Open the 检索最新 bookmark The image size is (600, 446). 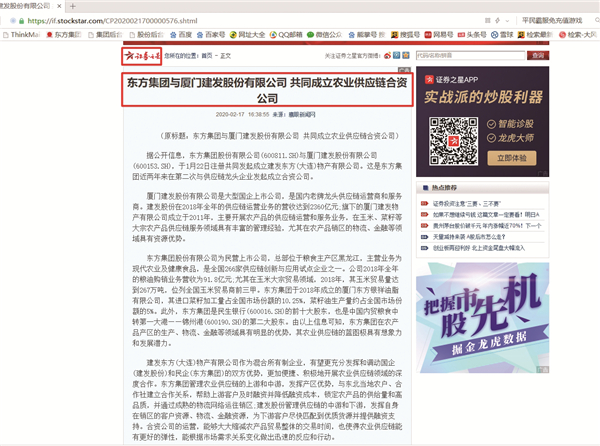[x=535, y=35]
